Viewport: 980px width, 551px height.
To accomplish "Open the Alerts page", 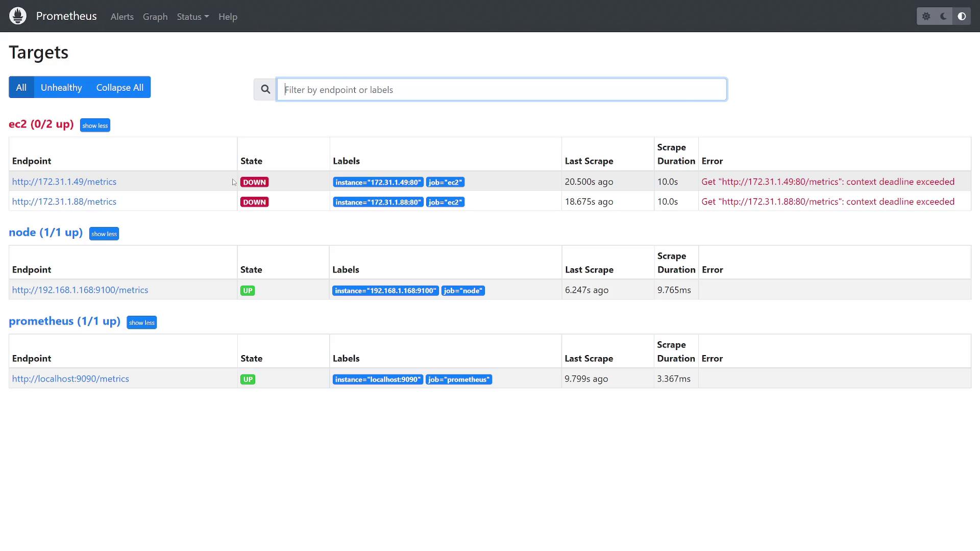I will (122, 17).
